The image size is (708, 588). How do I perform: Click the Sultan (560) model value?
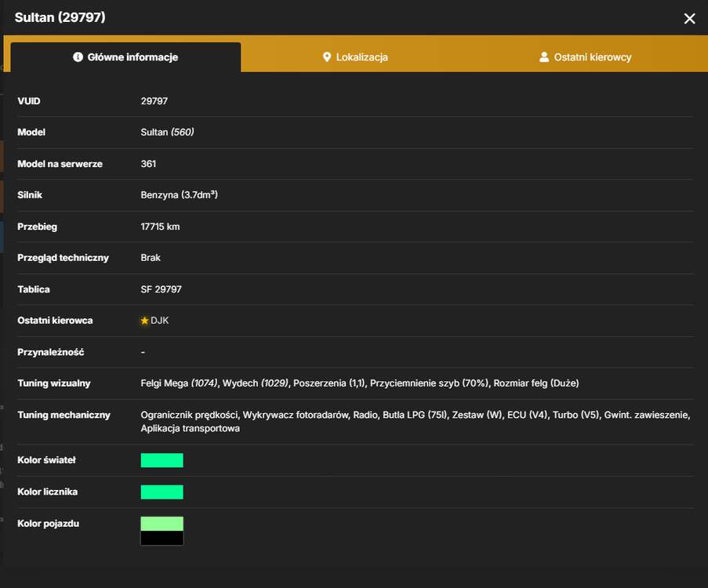point(167,132)
